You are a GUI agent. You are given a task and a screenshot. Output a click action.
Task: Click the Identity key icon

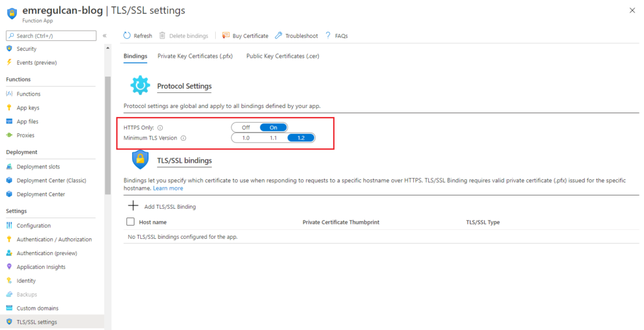9,280
